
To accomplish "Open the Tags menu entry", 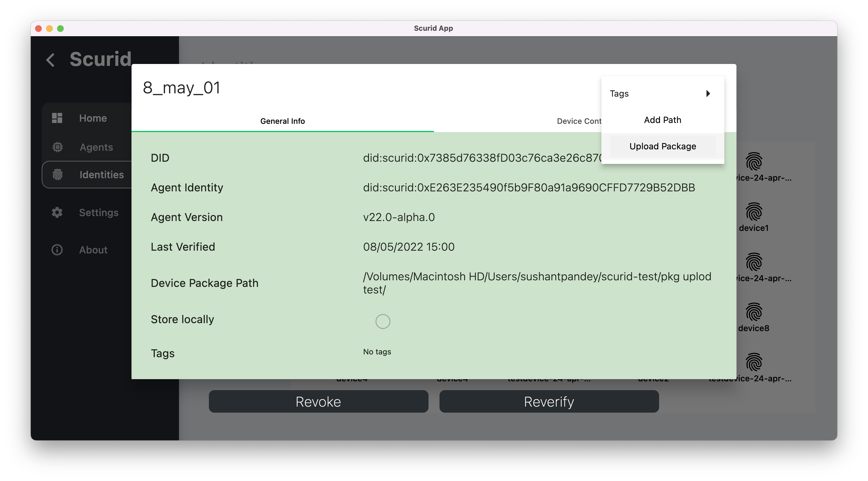I will coord(662,93).
